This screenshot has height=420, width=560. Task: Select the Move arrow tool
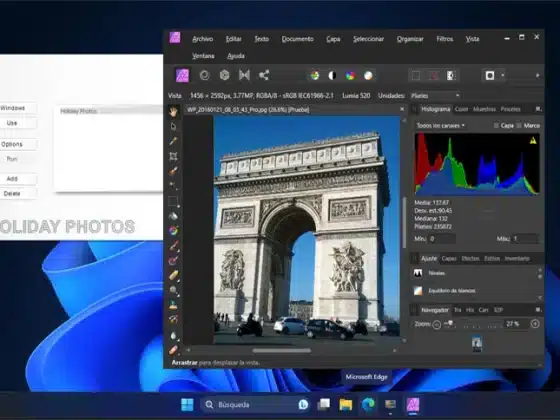click(173, 126)
